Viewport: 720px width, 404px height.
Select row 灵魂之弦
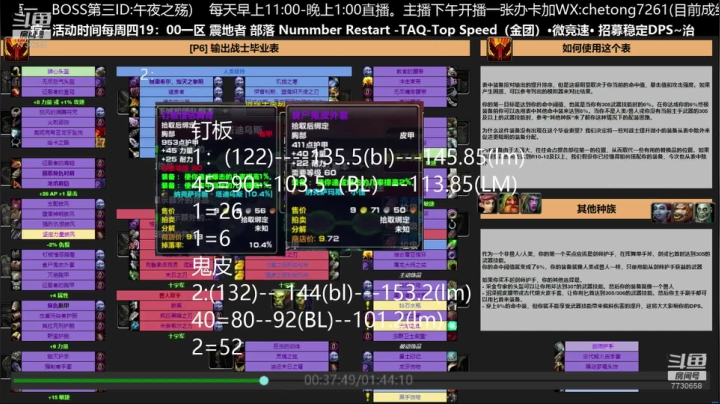click(287, 356)
